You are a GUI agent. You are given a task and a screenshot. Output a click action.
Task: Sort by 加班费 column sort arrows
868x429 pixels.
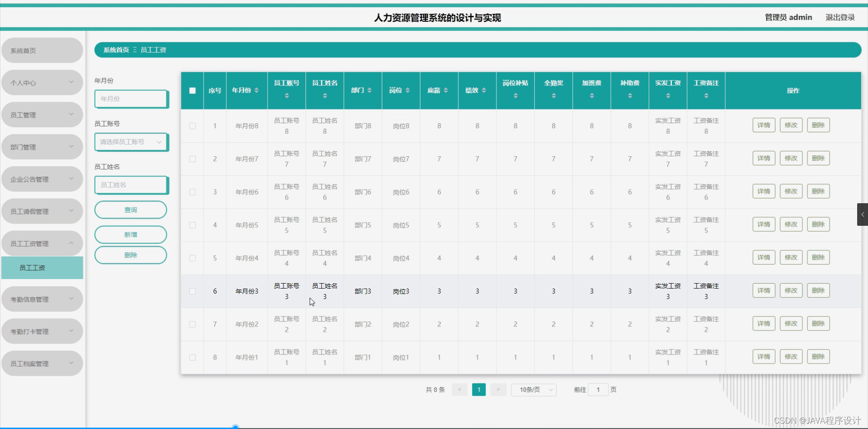point(592,96)
